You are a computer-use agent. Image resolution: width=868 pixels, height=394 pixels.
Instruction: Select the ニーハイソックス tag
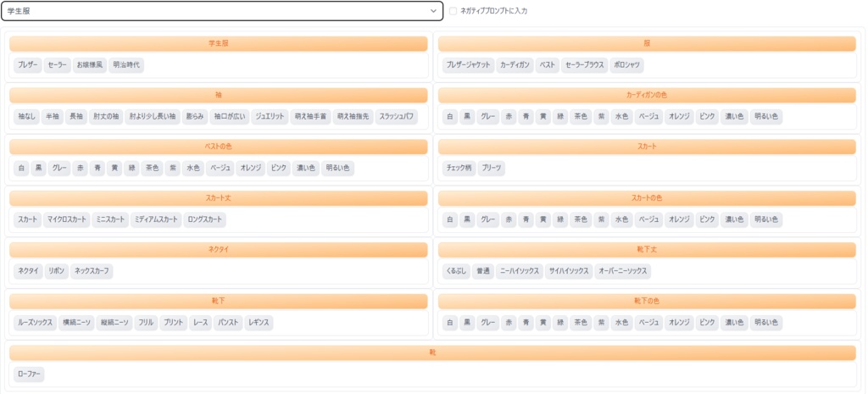pyautogui.click(x=520, y=271)
